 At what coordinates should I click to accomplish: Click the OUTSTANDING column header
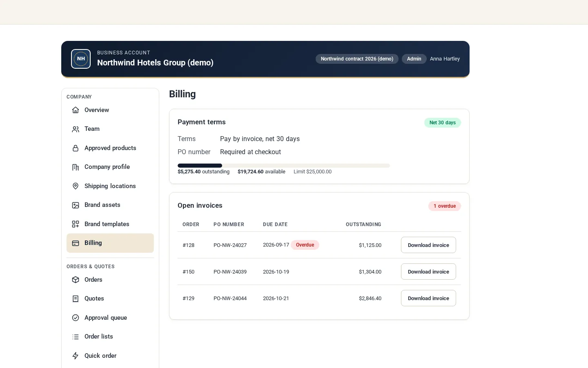point(363,224)
